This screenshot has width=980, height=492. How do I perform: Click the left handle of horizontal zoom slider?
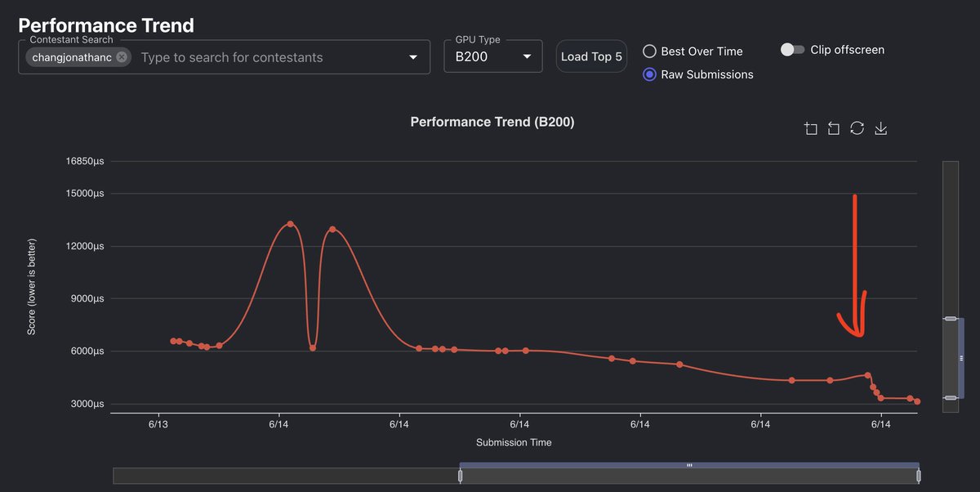click(x=461, y=476)
